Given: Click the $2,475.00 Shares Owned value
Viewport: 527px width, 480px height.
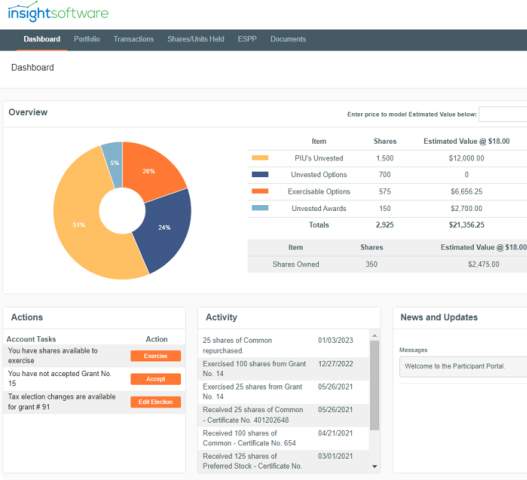Looking at the screenshot, I should click(483, 264).
